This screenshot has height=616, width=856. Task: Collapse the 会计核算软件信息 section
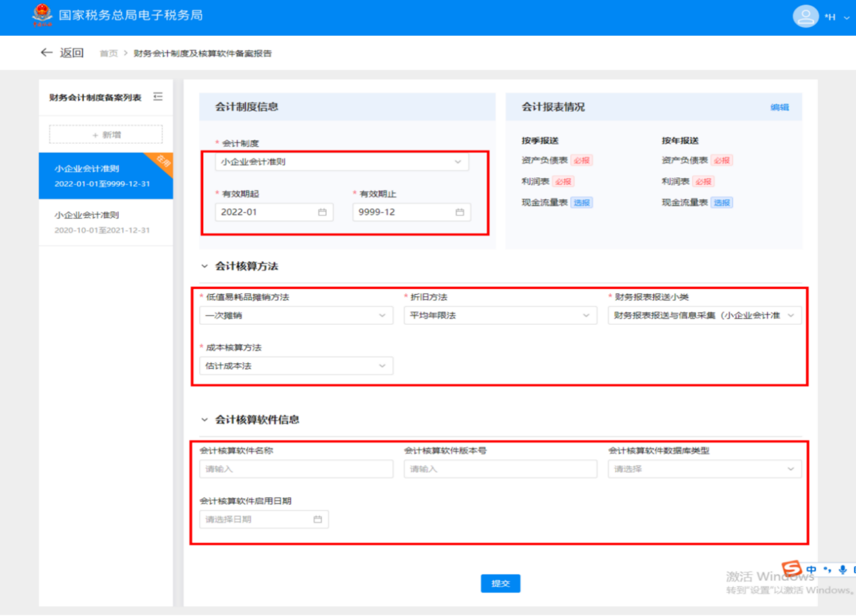click(205, 420)
